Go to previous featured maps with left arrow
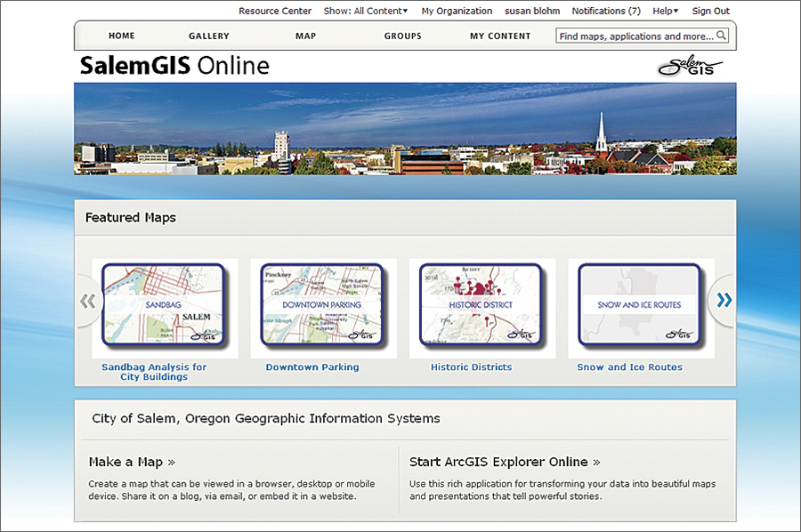Image resolution: width=801 pixels, height=532 pixels. (88, 302)
